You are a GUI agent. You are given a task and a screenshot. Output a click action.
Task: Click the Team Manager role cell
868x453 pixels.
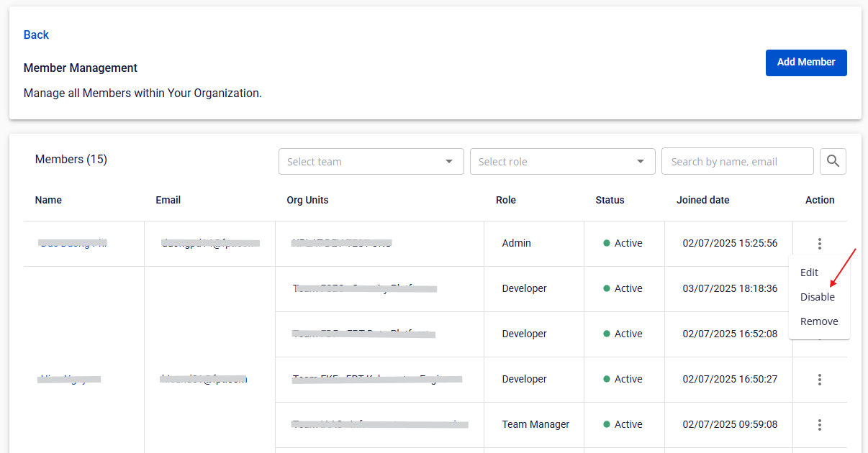click(535, 425)
